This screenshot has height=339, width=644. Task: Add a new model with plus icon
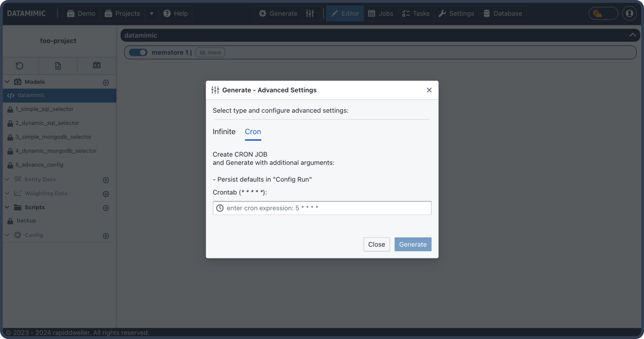click(x=106, y=82)
